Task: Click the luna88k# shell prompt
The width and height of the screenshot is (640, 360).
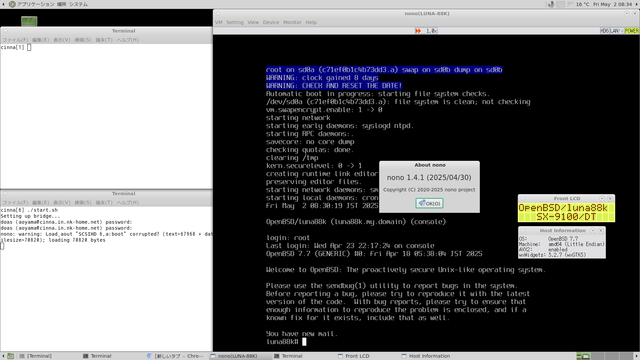Action: 282,342
